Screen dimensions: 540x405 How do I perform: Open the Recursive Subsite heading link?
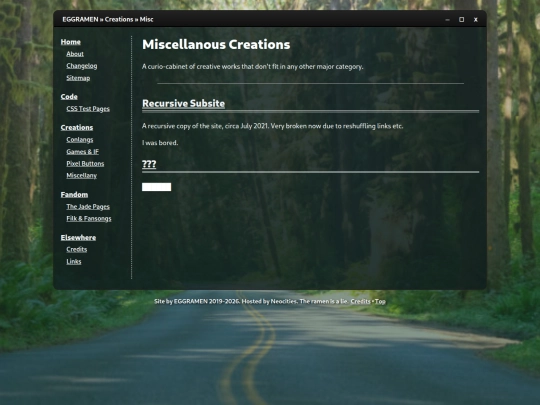pos(184,104)
